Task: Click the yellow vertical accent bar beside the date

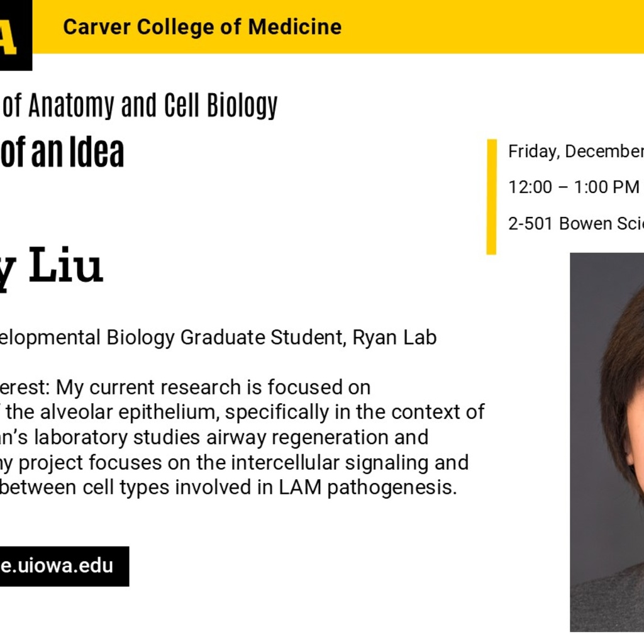Action: [x=491, y=197]
